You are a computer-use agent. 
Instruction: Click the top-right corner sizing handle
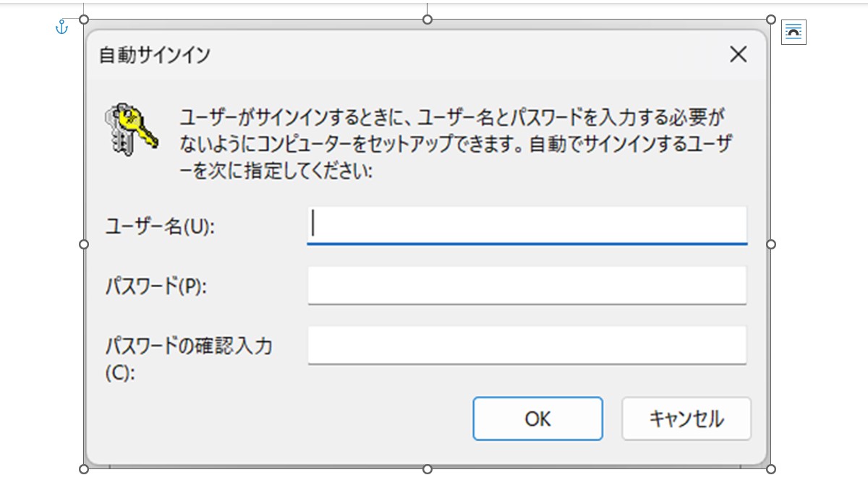pos(771,20)
